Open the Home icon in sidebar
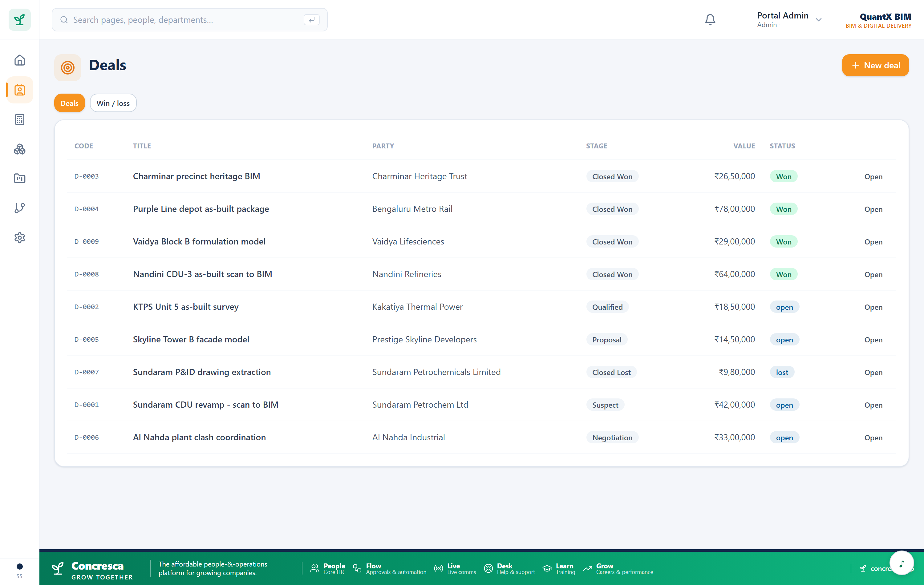 tap(20, 60)
